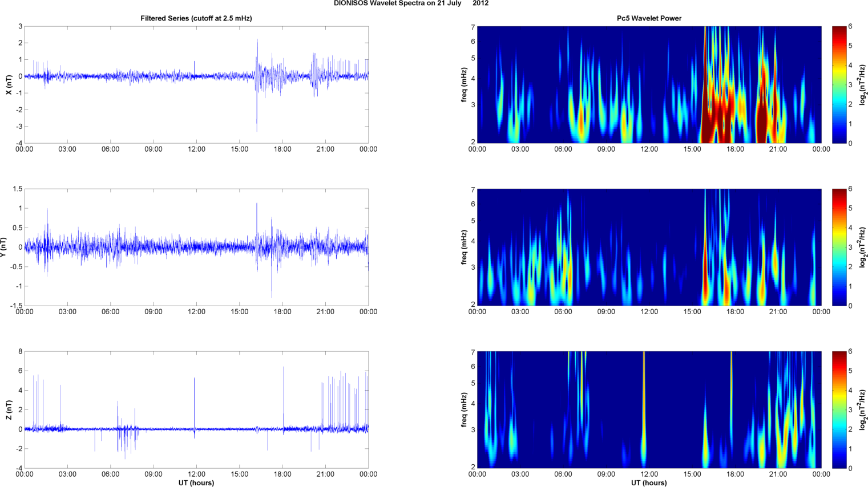Click the DIONISOS Wavelet Spectra figure title
Image resolution: width=868 pixels, height=487 pixels.
coord(411,3)
